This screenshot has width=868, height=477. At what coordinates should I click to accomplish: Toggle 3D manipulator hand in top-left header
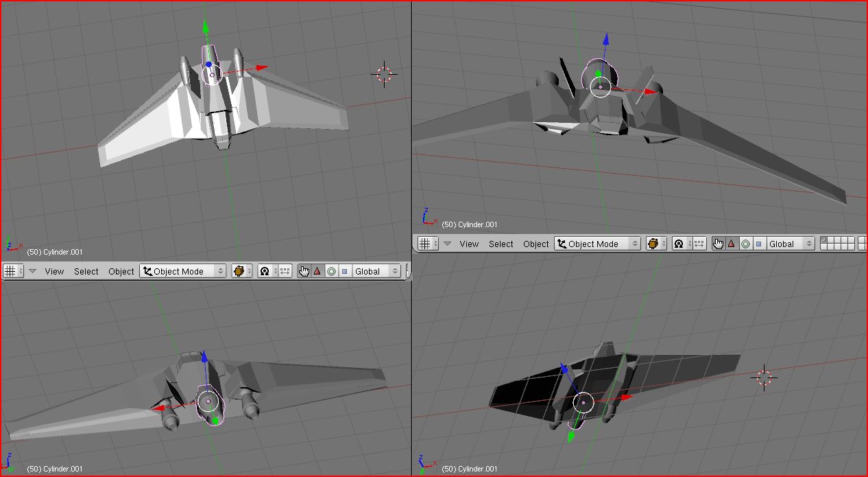[x=304, y=271]
